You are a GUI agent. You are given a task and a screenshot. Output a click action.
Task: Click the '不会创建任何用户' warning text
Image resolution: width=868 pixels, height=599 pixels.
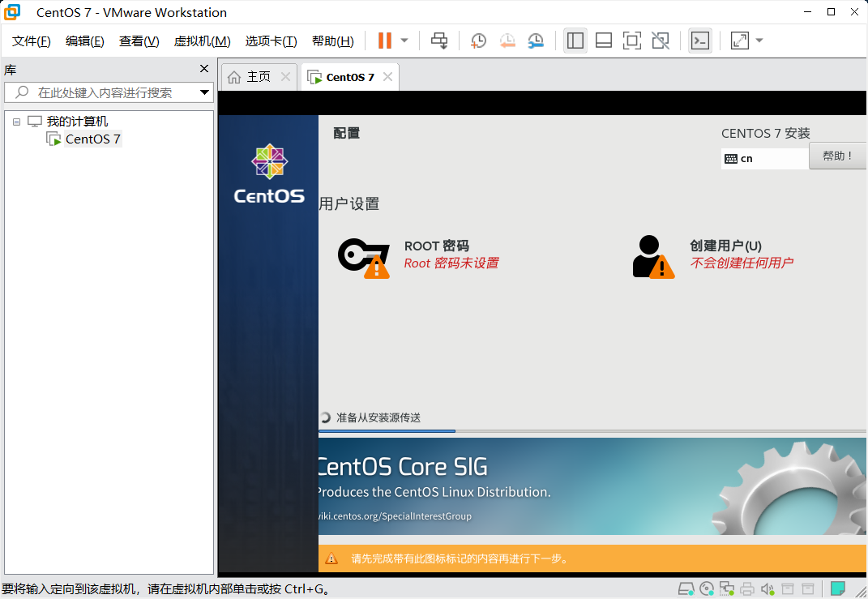click(742, 263)
